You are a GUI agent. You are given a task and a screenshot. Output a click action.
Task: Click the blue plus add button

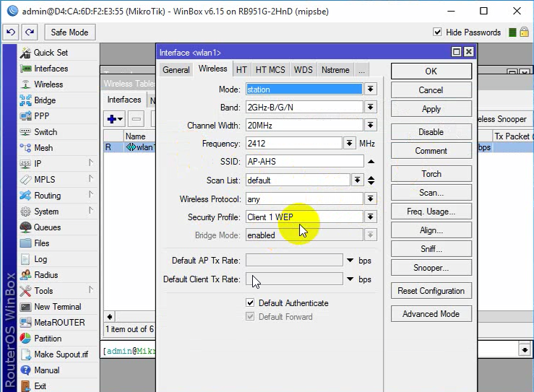114,119
